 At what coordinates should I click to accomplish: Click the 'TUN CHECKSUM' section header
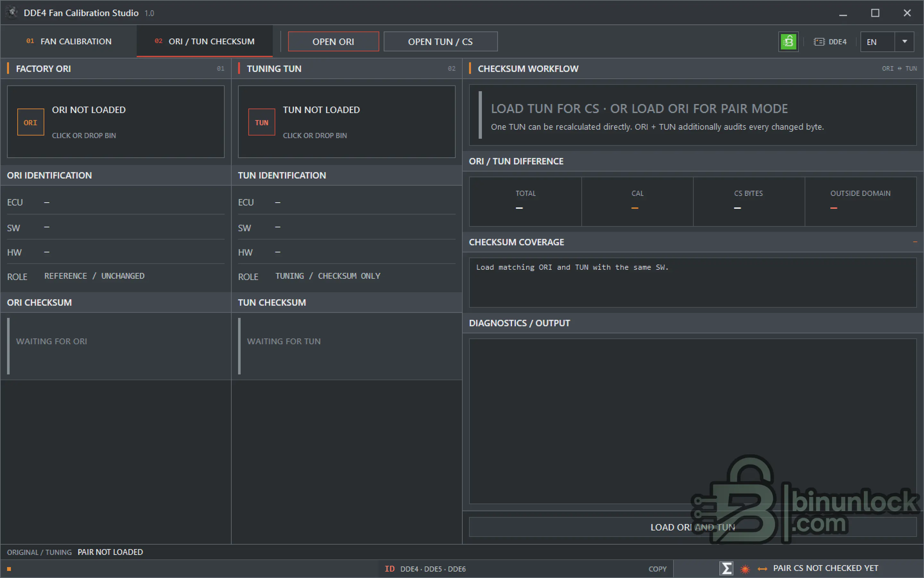347,302
